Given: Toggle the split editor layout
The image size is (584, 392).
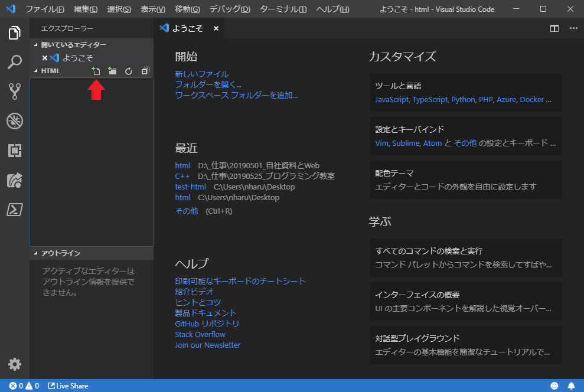Looking at the screenshot, I should tap(554, 28).
